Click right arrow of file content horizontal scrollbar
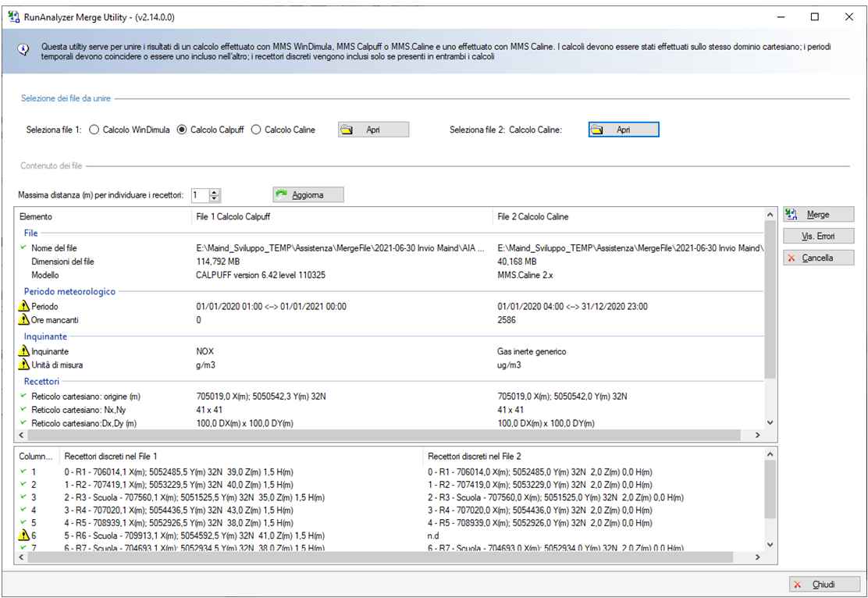This screenshot has height=598, width=868. [758, 435]
